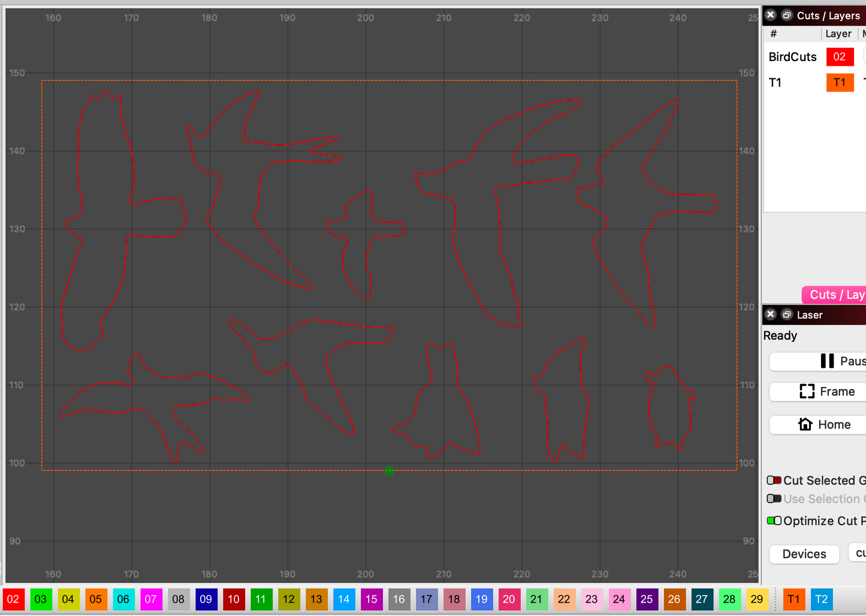Turn off Optimize Cut Path
The width and height of the screenshot is (866, 616).
click(774, 521)
